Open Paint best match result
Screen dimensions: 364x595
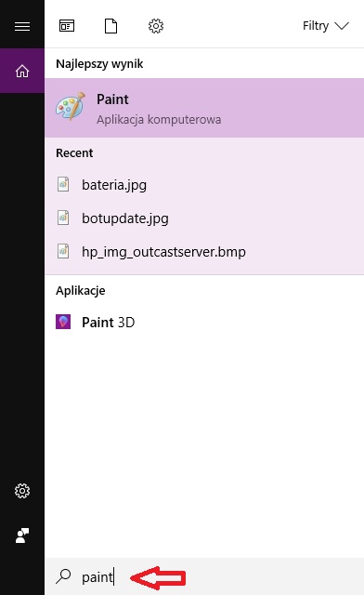click(x=204, y=108)
